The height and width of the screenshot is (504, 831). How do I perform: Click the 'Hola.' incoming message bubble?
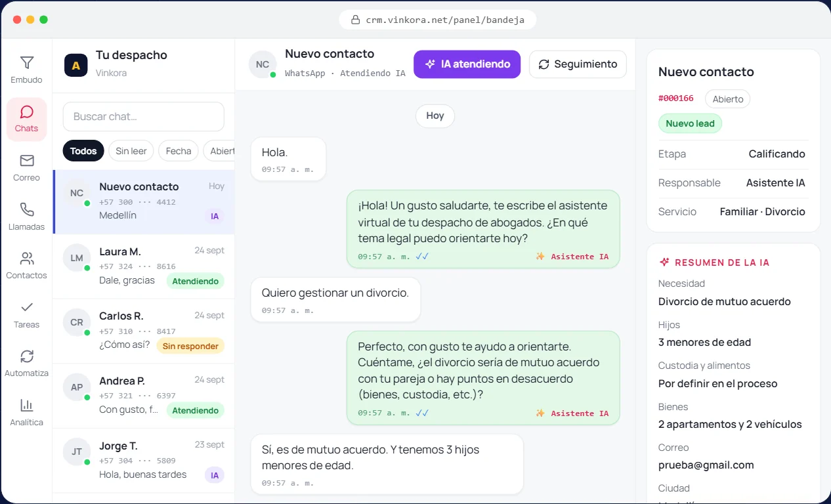coord(288,159)
